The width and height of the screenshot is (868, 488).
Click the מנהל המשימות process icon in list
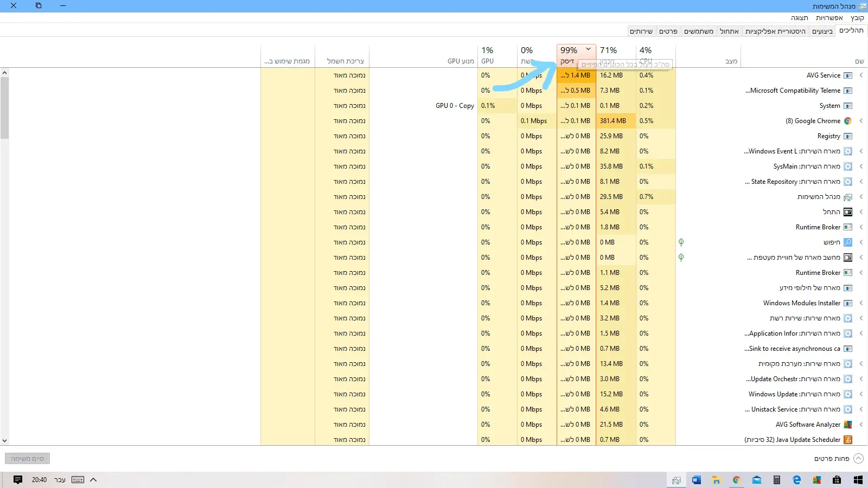(x=847, y=197)
